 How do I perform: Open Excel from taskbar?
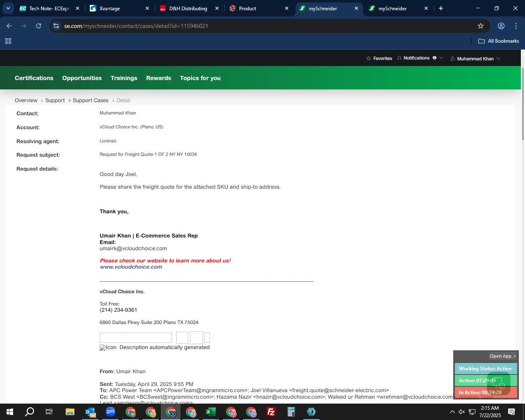pyautogui.click(x=211, y=412)
